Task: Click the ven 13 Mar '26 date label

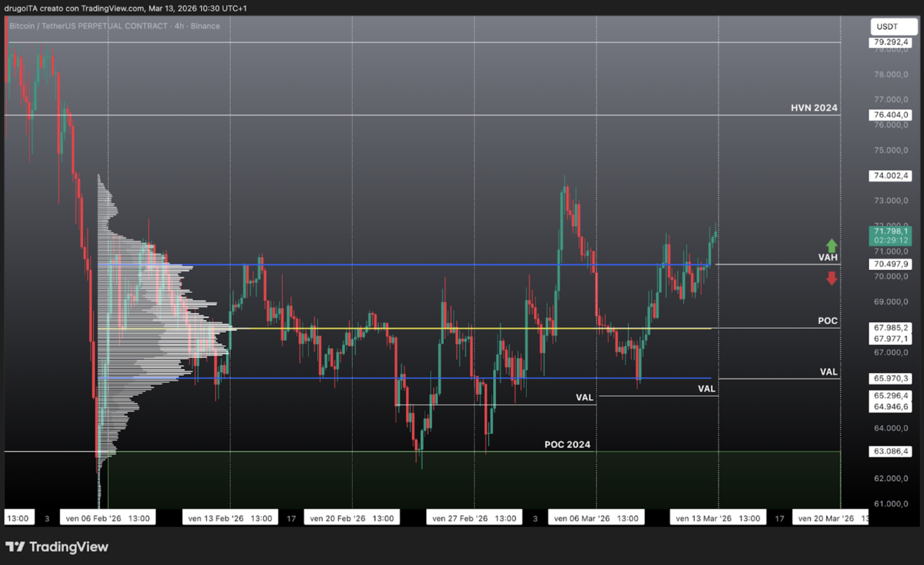Action: coord(718,518)
